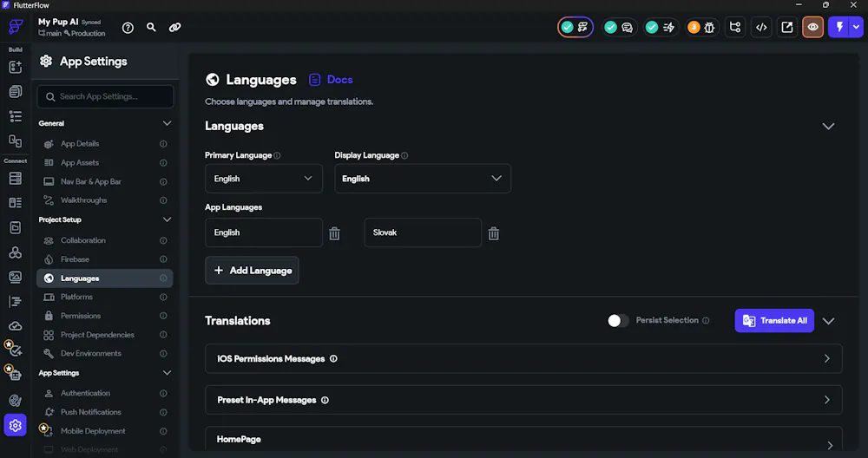
Task: Open Walkthroughs settings
Action: pyautogui.click(x=105, y=200)
